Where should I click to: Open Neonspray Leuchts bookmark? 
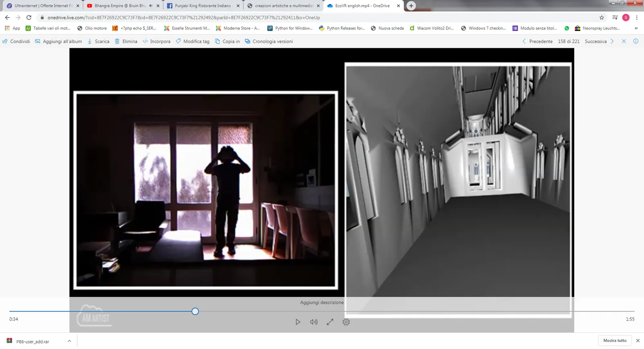(597, 28)
